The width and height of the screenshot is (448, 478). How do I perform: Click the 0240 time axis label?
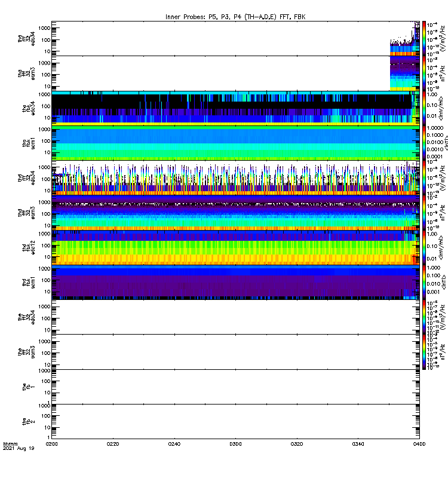[174, 444]
